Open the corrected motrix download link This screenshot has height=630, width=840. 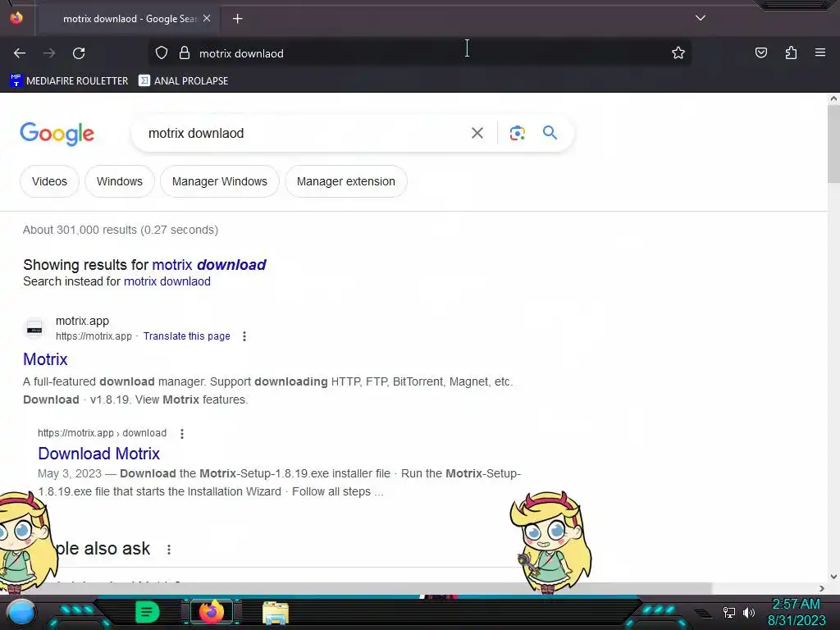[209, 265]
